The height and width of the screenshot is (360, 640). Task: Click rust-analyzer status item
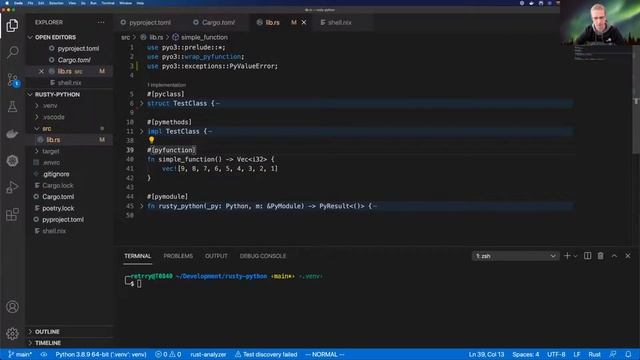(x=208, y=354)
